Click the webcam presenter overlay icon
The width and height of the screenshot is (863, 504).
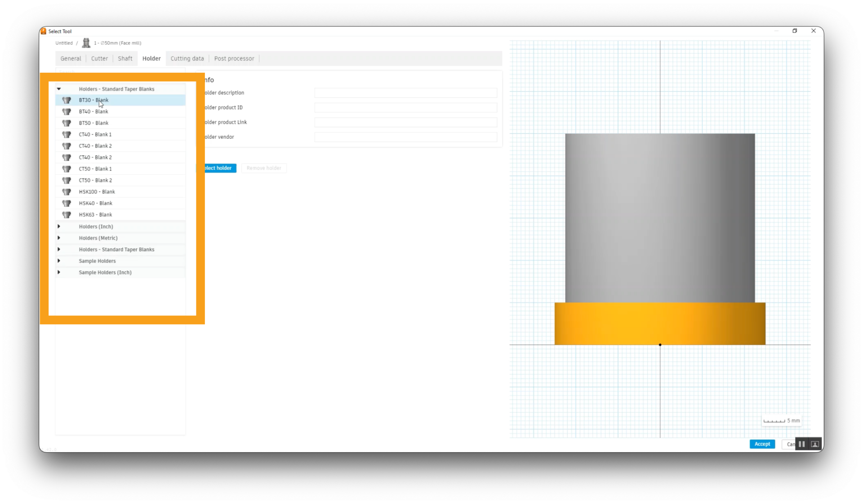click(814, 444)
